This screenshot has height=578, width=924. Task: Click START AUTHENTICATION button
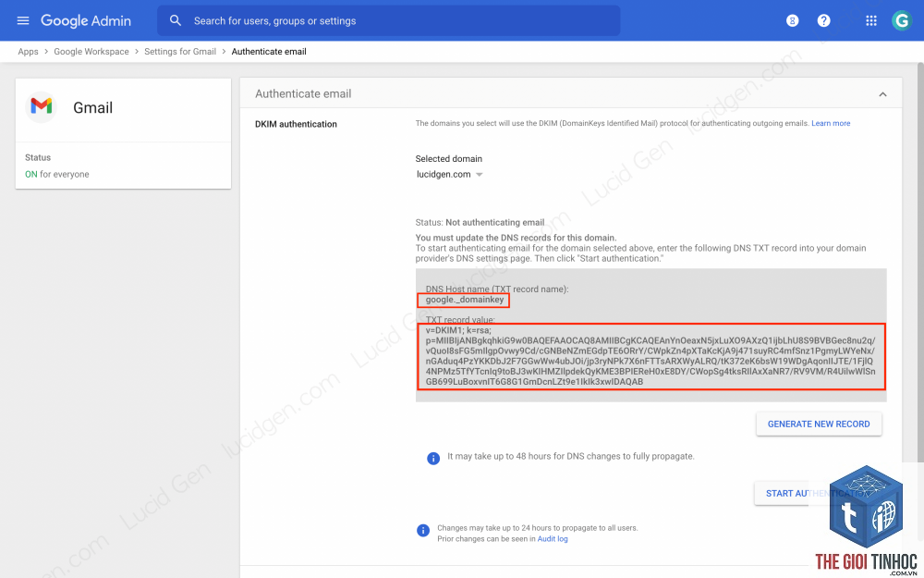click(816, 493)
